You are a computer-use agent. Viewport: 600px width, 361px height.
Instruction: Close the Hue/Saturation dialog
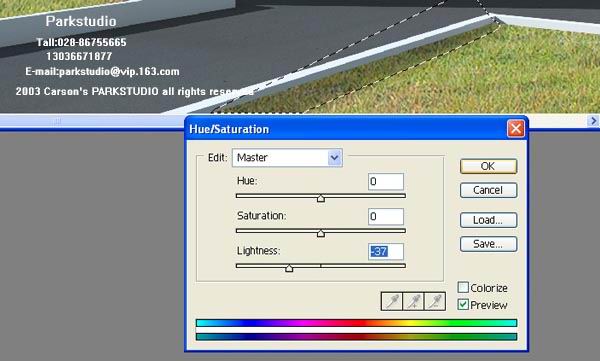515,129
